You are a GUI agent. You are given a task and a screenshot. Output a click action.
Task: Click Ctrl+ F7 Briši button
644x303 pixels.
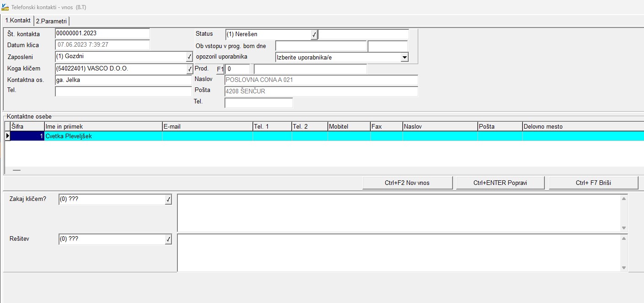tap(593, 183)
